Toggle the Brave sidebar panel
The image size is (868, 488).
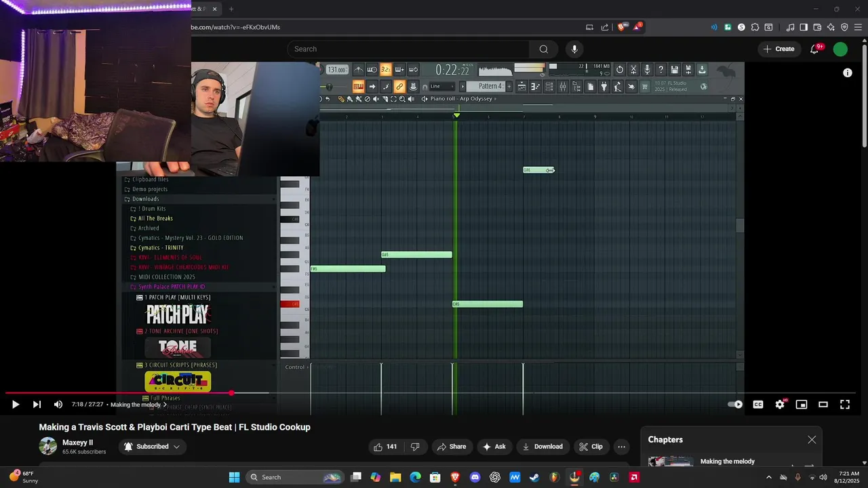pos(804,27)
